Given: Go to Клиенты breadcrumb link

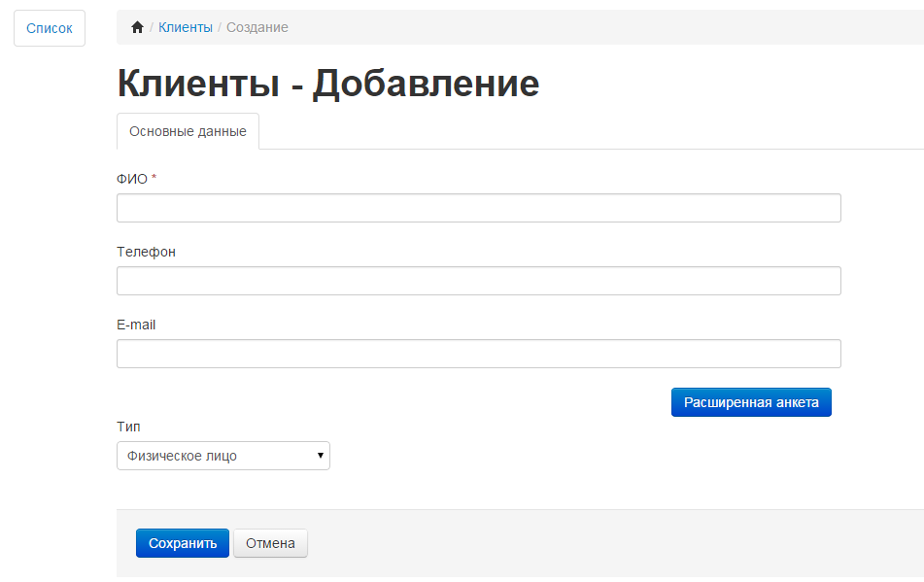Looking at the screenshot, I should [186, 27].
